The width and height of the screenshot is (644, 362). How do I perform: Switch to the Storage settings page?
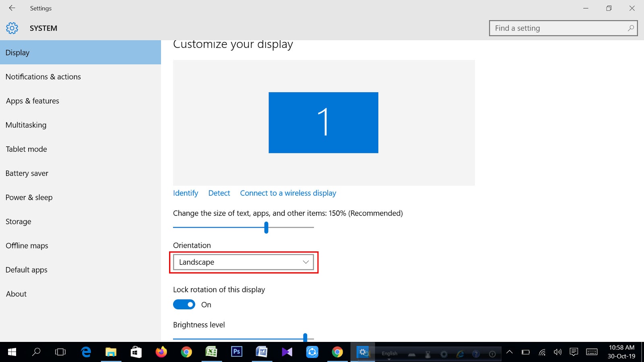pyautogui.click(x=18, y=221)
